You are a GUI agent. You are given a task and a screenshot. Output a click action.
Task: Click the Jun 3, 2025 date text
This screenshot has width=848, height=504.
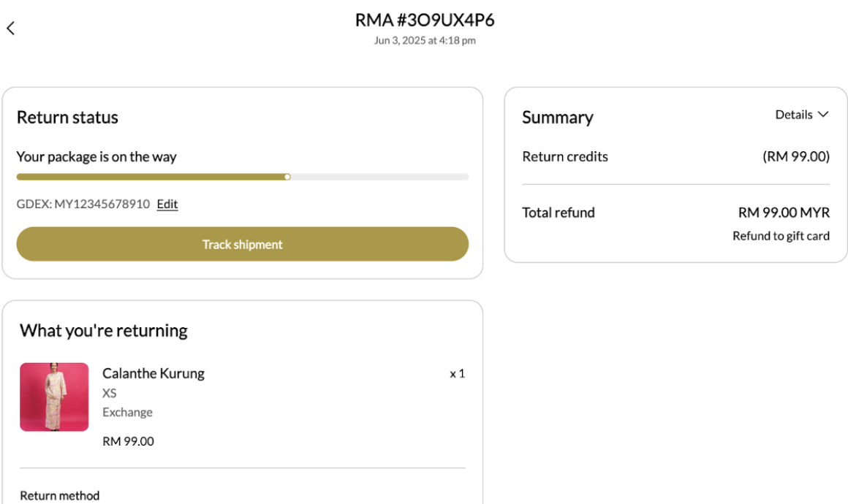pyautogui.click(x=400, y=40)
